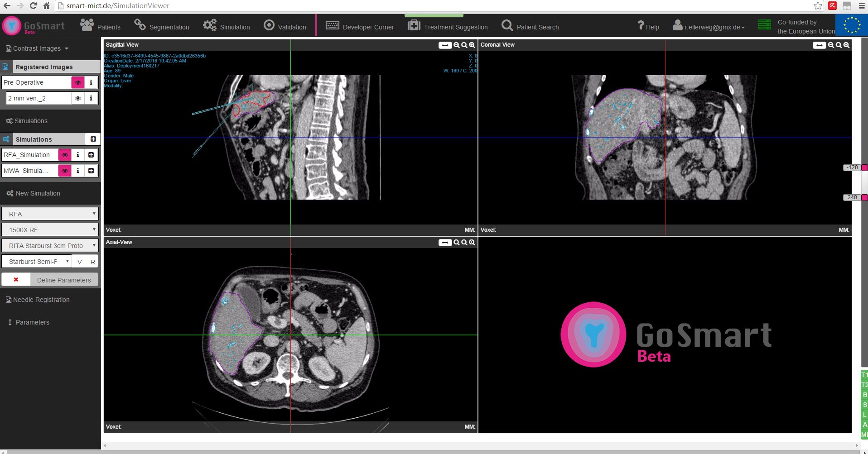
Task: Expand the Needle Registration section
Action: (x=38, y=300)
